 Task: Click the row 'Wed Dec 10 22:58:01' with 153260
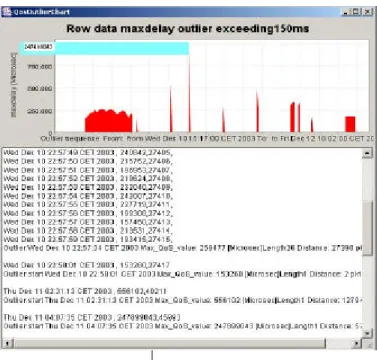(86, 265)
